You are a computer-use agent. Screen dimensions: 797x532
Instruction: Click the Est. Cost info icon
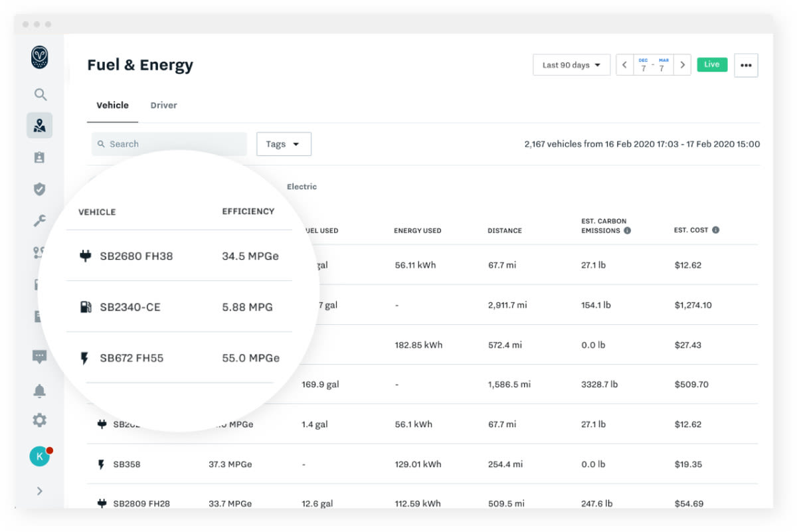(x=715, y=230)
